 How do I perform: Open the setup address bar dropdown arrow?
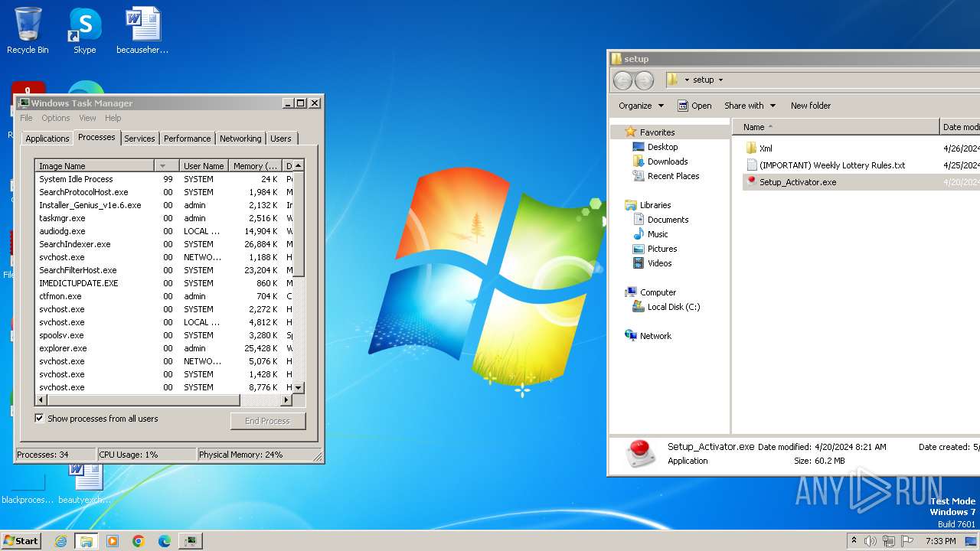(720, 80)
